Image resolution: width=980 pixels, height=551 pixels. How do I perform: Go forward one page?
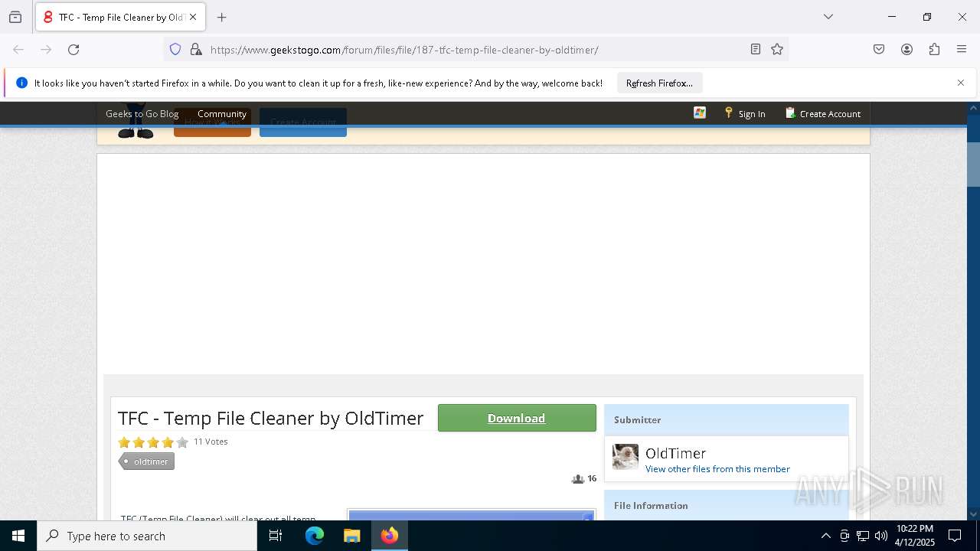(x=46, y=50)
